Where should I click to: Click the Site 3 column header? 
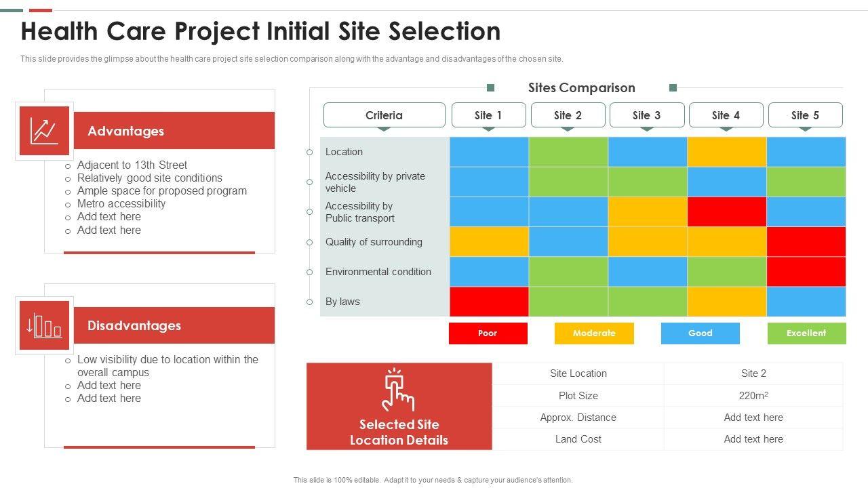[647, 115]
